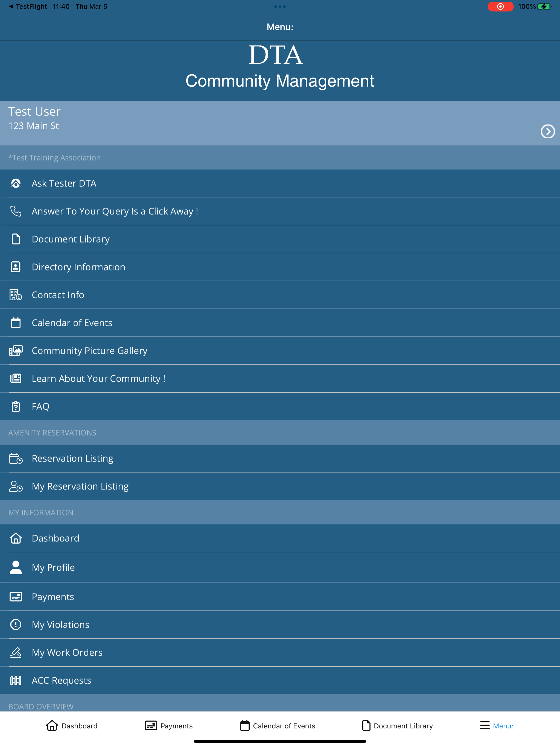The height and width of the screenshot is (747, 560).
Task: Go back to TestFlight via status bar
Action: click(28, 6)
